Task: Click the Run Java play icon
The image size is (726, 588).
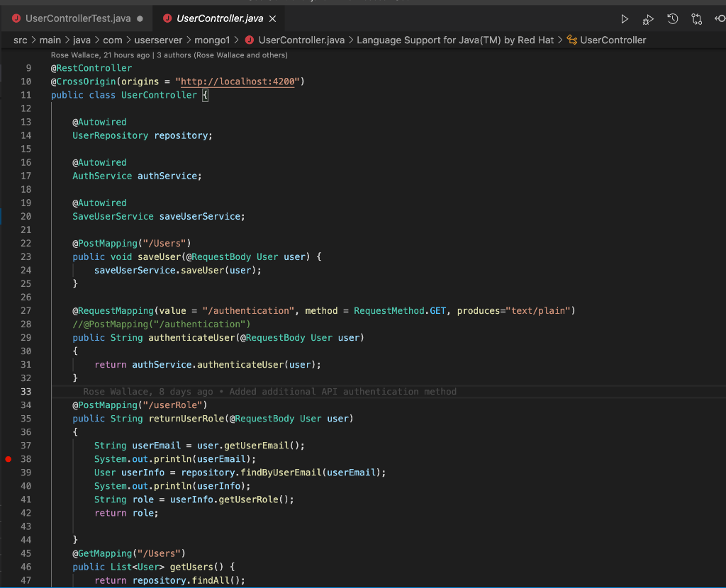Action: 625,19
